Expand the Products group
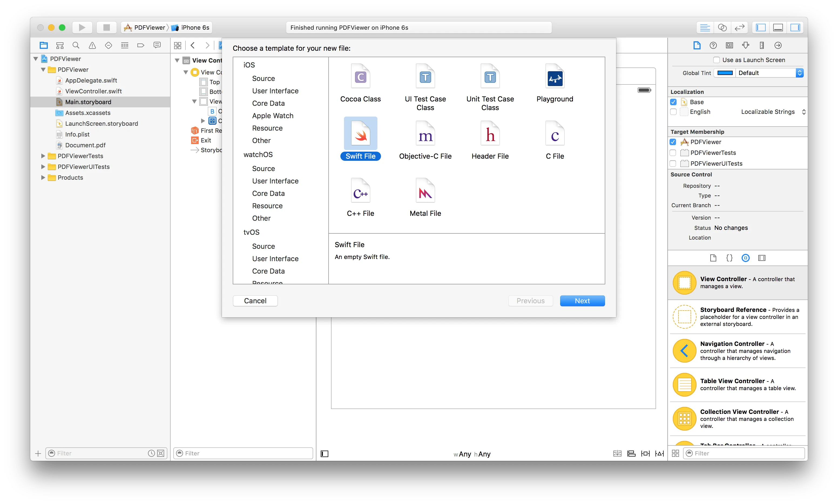This screenshot has width=838, height=504. [x=43, y=177]
